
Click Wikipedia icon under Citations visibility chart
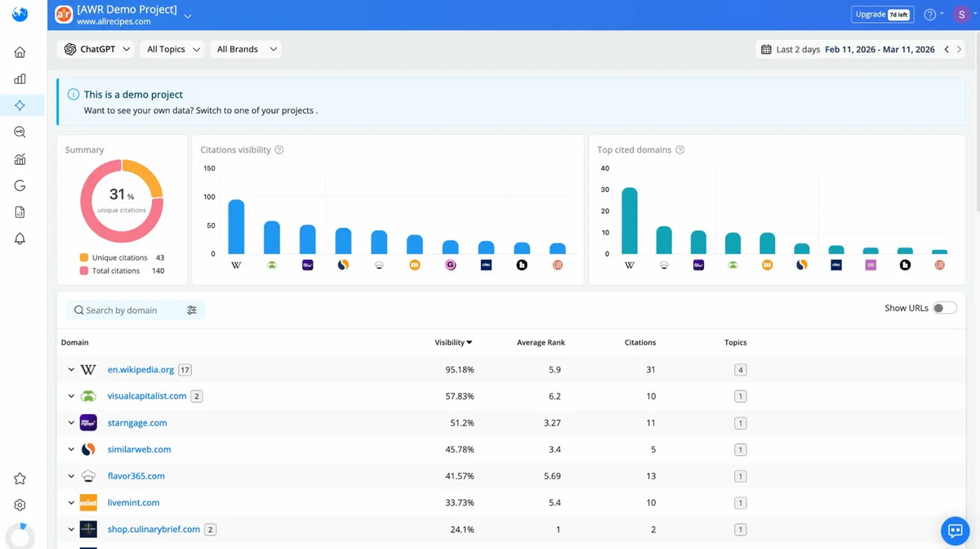[x=236, y=266]
